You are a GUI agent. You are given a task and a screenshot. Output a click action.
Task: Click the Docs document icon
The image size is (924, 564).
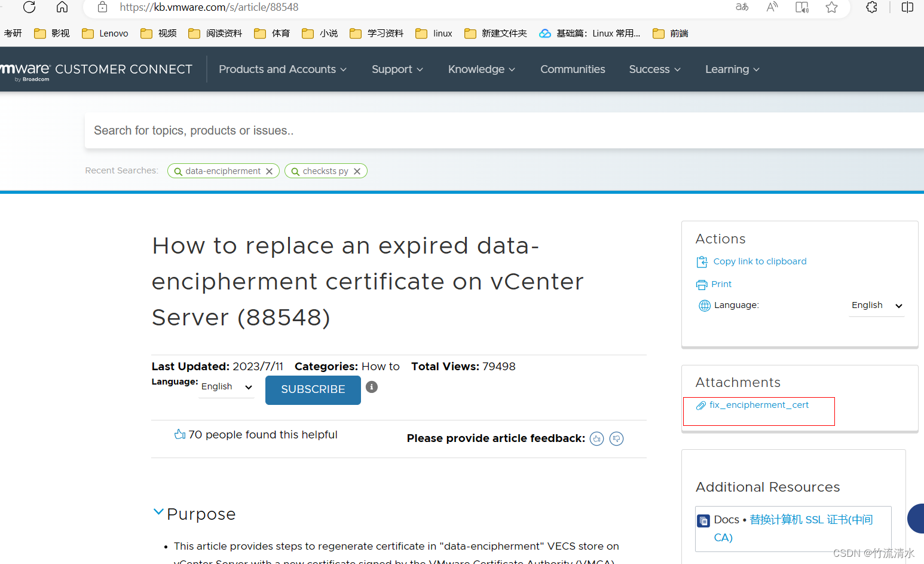[703, 521]
